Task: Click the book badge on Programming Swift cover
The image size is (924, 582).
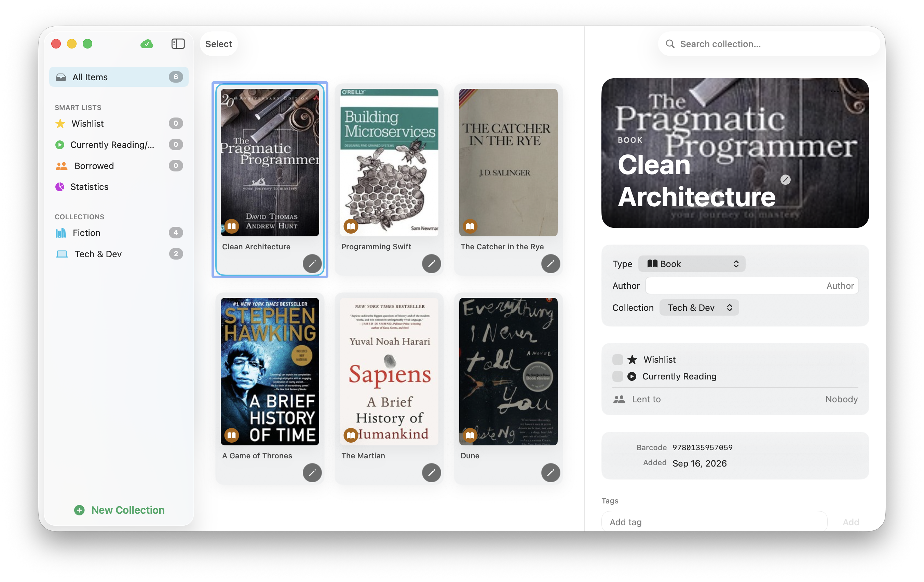Action: coord(351,226)
